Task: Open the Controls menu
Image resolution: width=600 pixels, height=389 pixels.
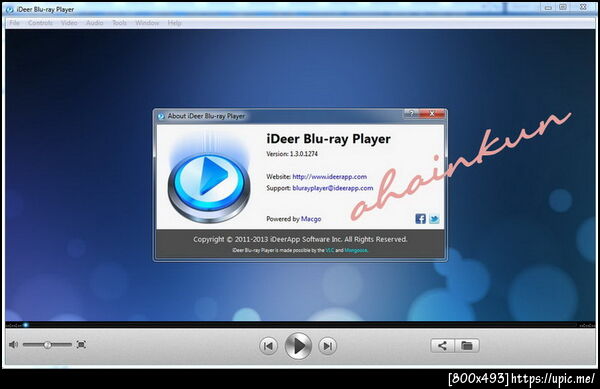Action: [40, 23]
